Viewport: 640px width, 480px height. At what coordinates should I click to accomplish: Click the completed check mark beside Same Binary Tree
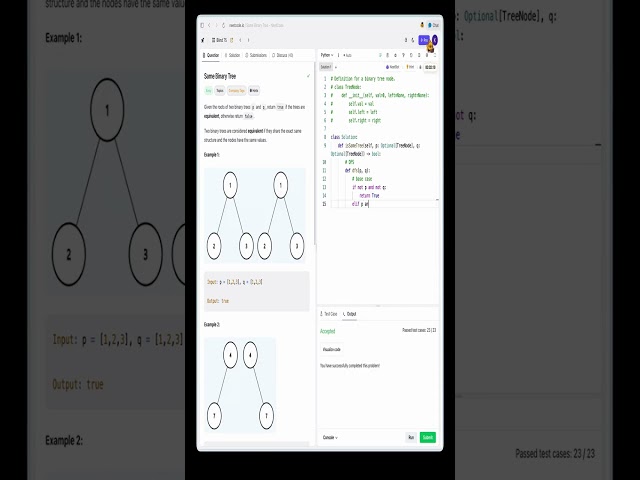point(309,76)
